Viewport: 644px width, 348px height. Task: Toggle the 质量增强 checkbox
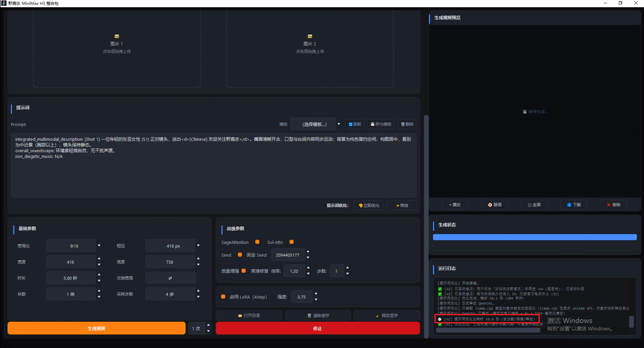coord(244,271)
